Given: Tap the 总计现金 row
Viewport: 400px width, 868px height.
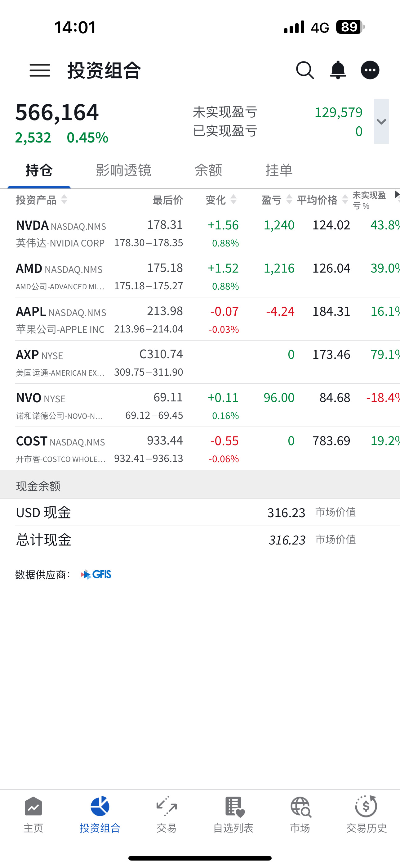Looking at the screenshot, I should tap(200, 540).
